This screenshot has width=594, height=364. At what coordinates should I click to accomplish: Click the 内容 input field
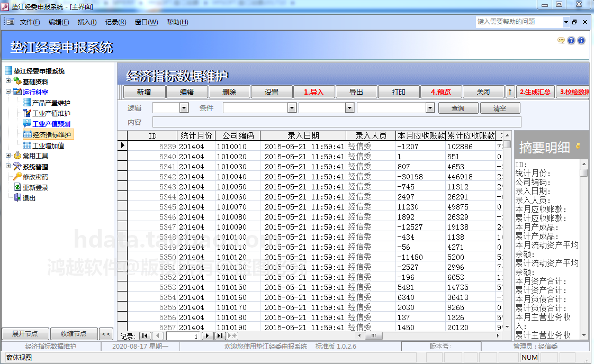[337, 122]
